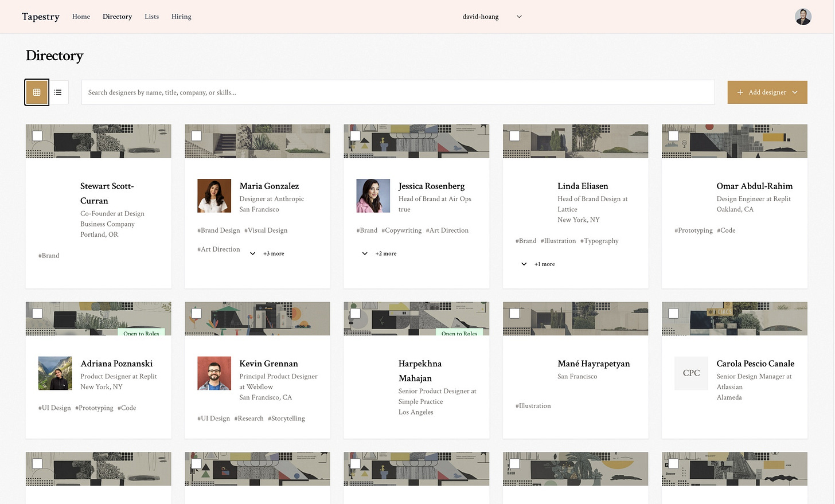Screen dimensions: 835x504
Task: Open Stewart Scott-Curran name link
Action: (107, 193)
